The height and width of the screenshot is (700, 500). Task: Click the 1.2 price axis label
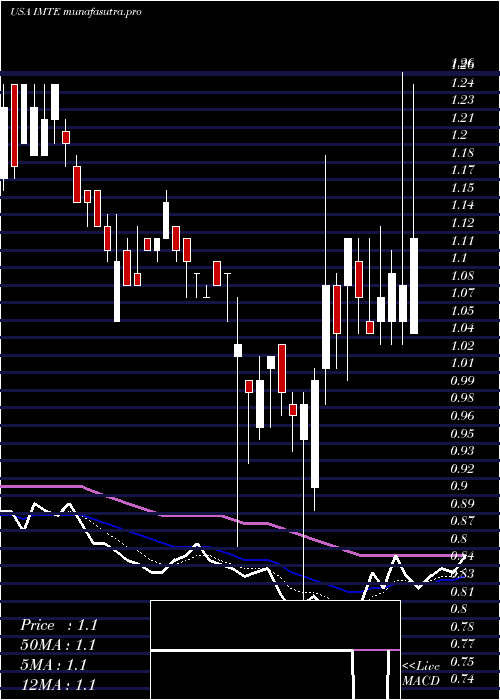[x=459, y=135]
